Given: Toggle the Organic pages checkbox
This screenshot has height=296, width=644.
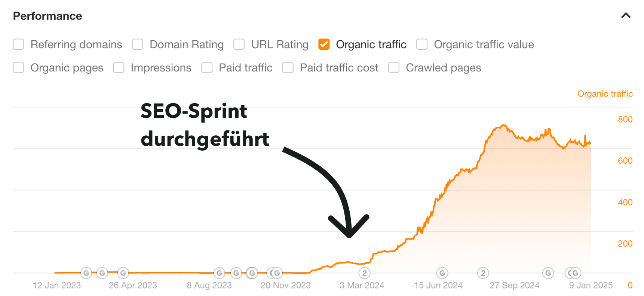Looking at the screenshot, I should point(18,68).
